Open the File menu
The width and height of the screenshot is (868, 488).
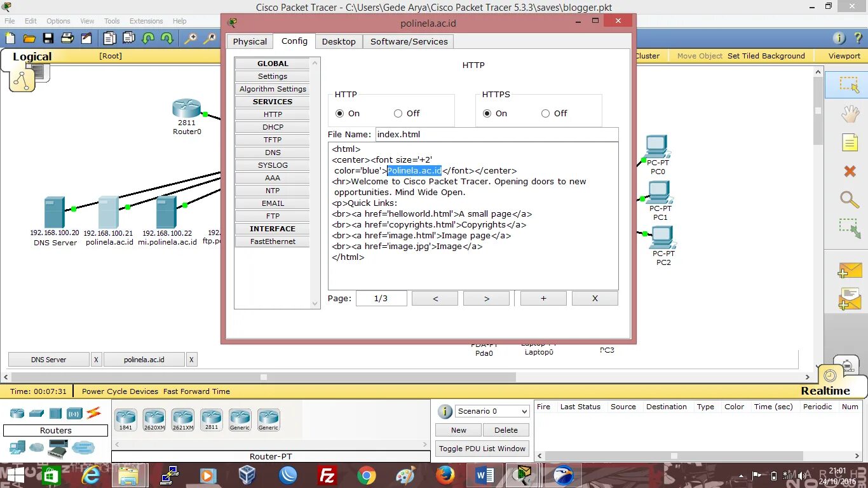tap(10, 21)
